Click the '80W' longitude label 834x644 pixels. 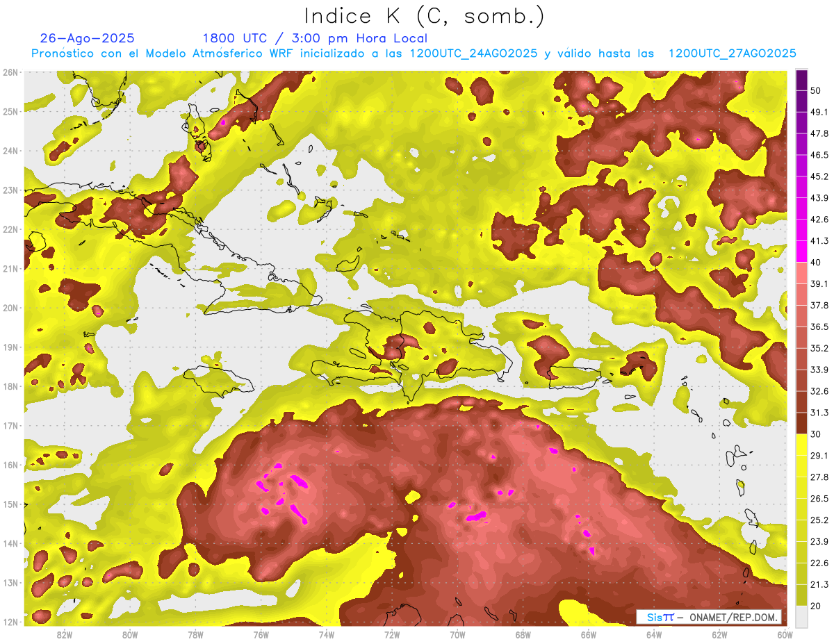click(x=130, y=634)
